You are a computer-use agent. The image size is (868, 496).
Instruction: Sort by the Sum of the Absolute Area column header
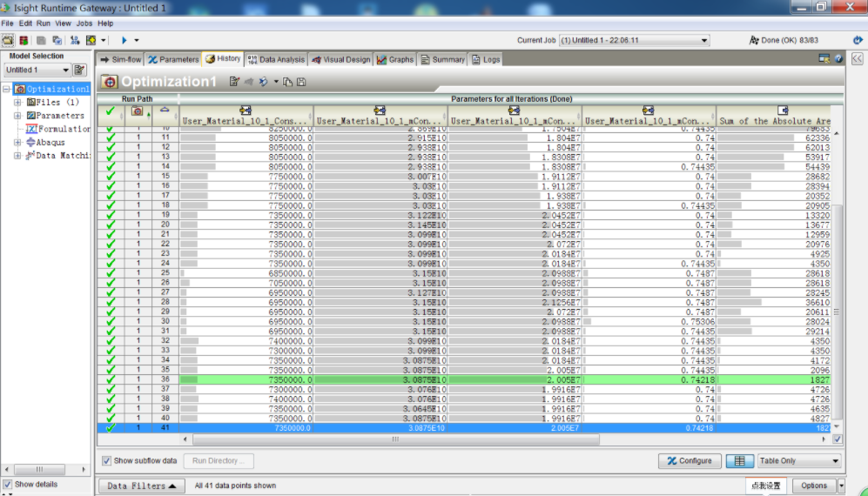[775, 116]
